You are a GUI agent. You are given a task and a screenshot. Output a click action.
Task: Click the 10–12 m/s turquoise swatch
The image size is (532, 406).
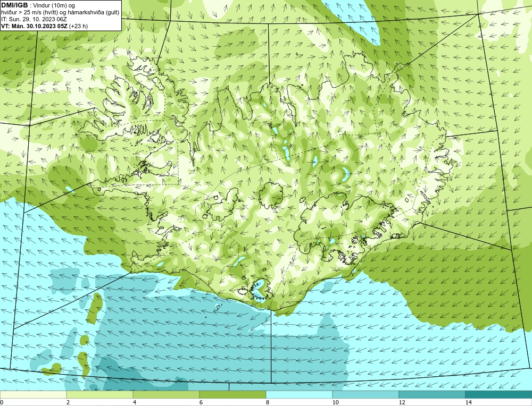366,394
